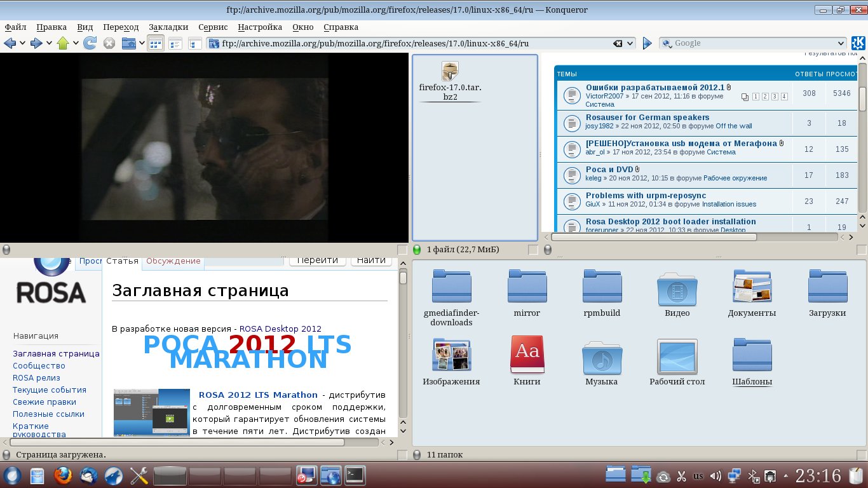Open forum topic 'Роса и DVD'
The image size is (868, 488).
(609, 170)
